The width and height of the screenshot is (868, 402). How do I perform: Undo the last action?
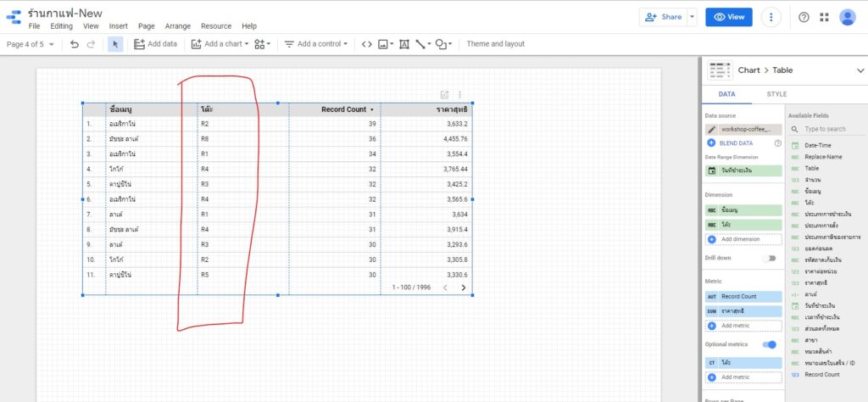tap(75, 44)
